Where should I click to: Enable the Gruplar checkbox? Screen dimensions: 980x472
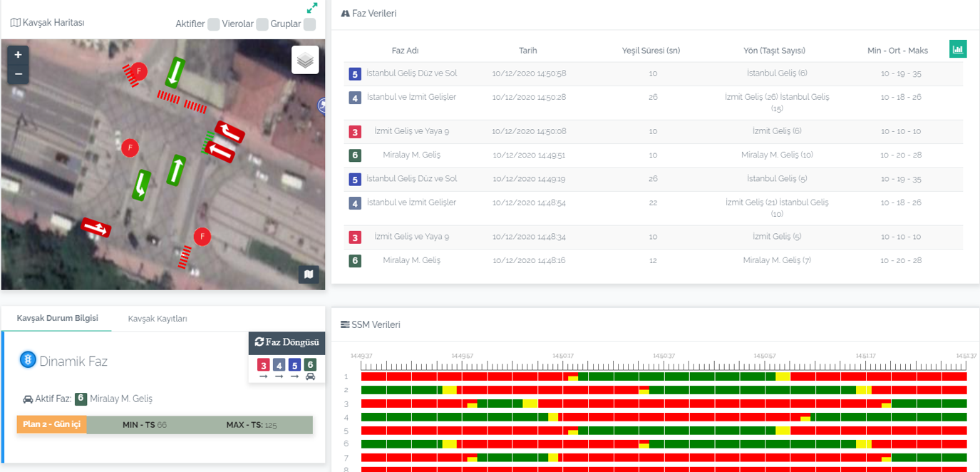(309, 24)
